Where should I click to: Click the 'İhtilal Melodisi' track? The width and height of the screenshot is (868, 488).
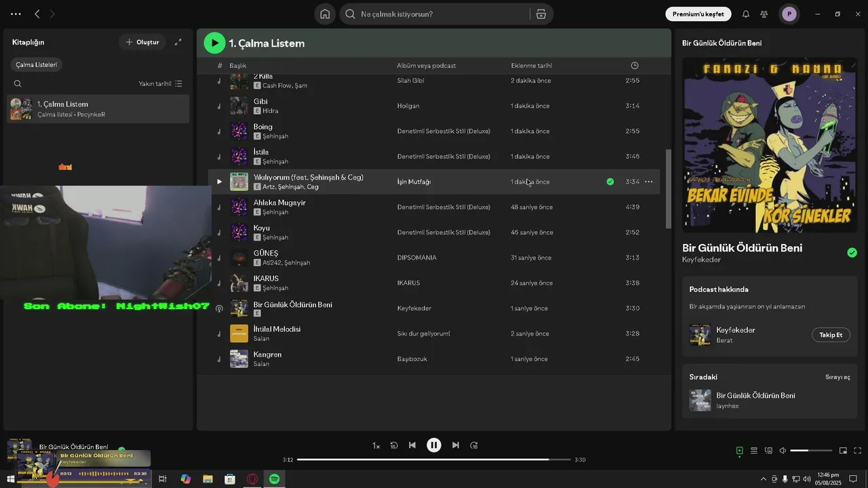point(277,329)
